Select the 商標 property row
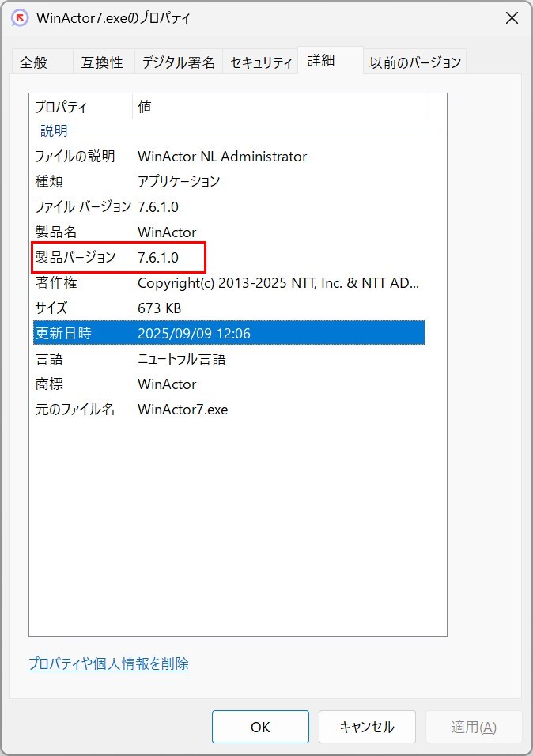This screenshot has width=533, height=756. 229,384
